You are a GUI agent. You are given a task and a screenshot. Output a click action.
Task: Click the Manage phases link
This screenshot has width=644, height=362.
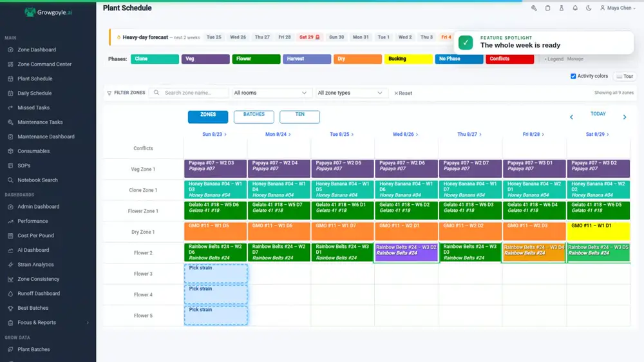point(575,59)
